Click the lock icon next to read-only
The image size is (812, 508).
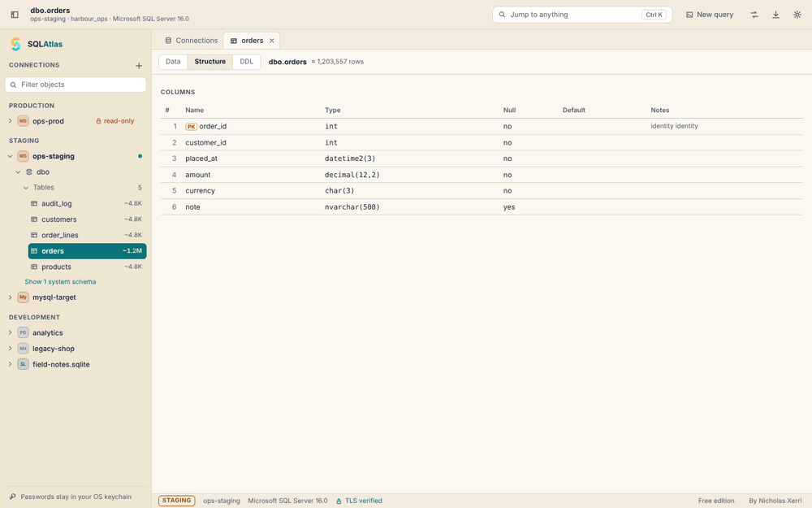[x=98, y=121]
